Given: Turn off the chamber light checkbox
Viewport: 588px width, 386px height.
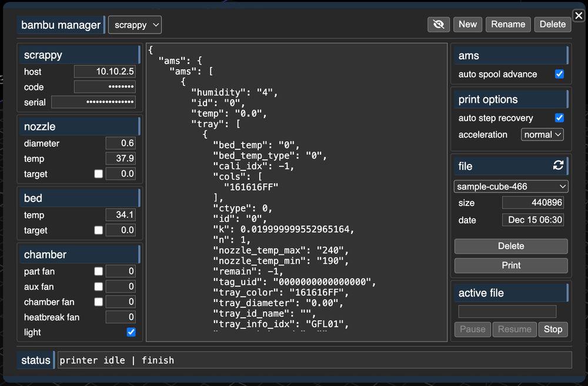Looking at the screenshot, I should click(x=131, y=332).
